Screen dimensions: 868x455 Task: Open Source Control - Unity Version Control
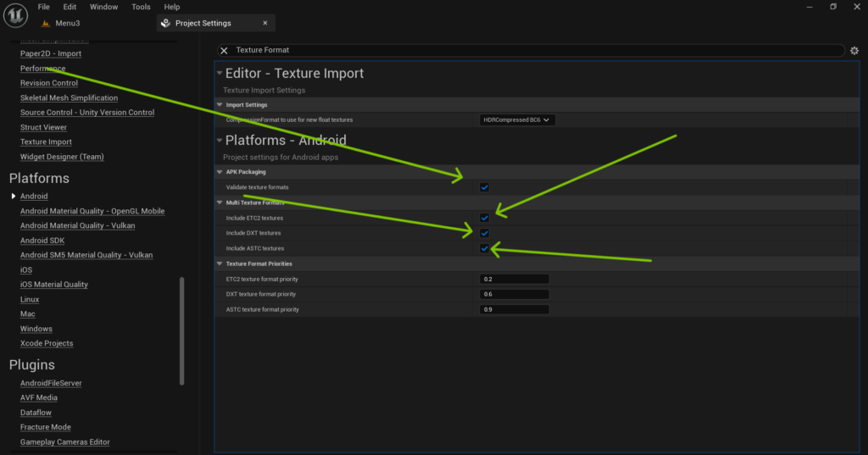click(87, 113)
